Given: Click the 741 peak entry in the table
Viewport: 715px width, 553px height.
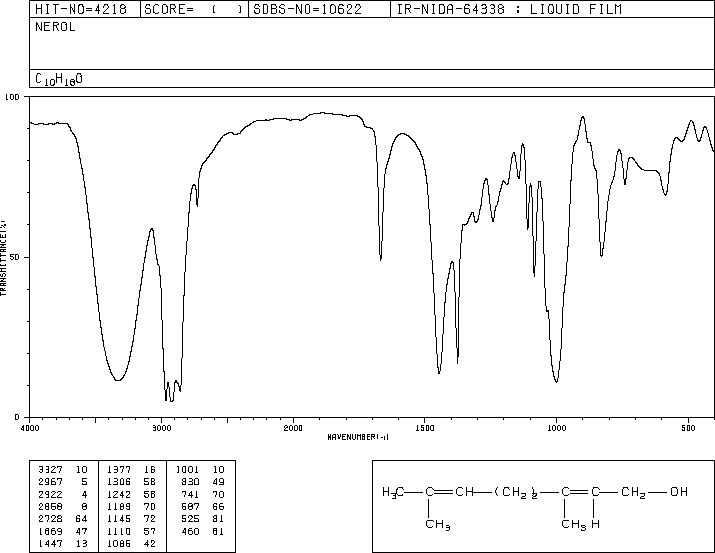Looking at the screenshot, I should 191,494.
